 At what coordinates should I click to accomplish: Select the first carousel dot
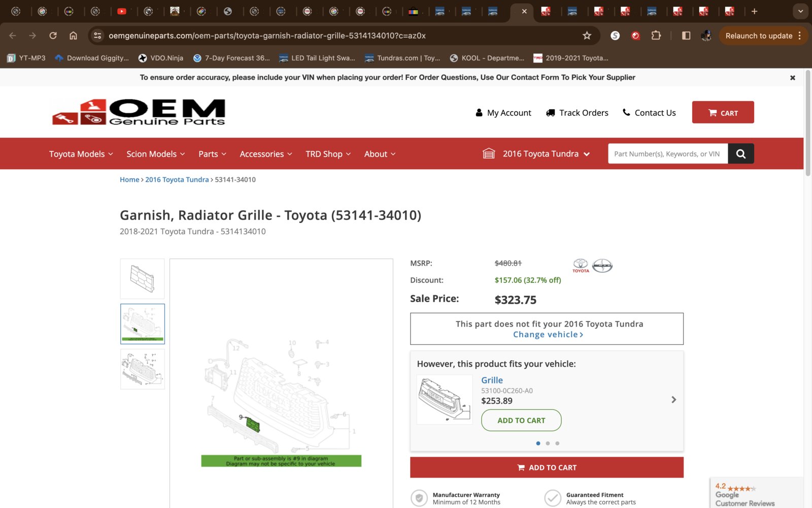[538, 443]
